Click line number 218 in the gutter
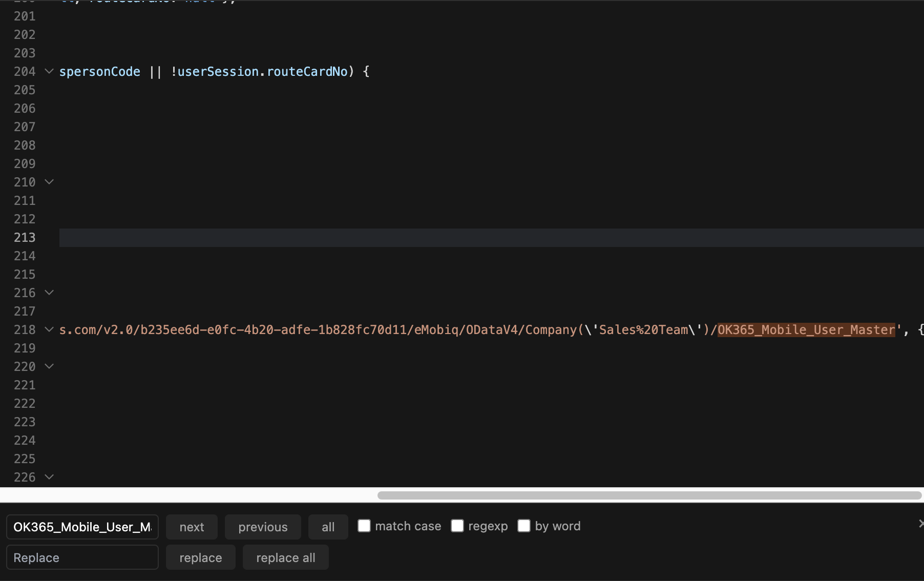Screen dimensions: 924x581 [x=25, y=330]
